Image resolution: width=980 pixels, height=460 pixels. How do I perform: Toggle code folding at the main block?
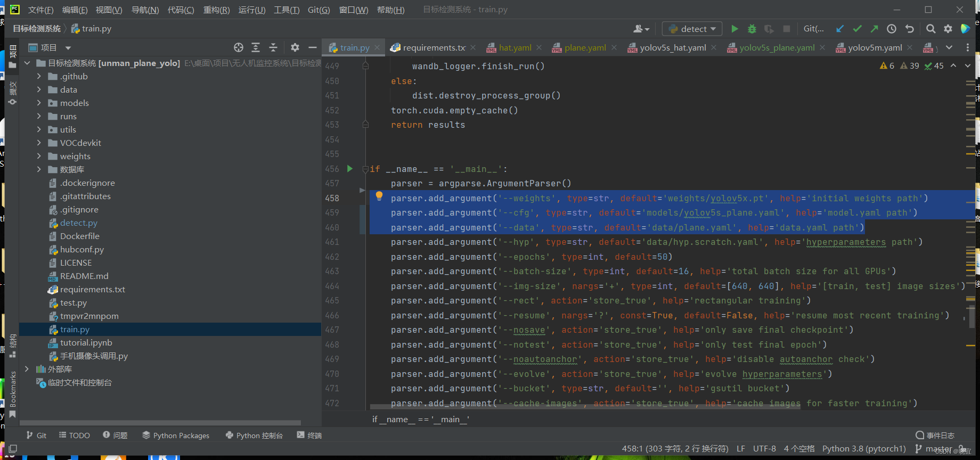[365, 169]
